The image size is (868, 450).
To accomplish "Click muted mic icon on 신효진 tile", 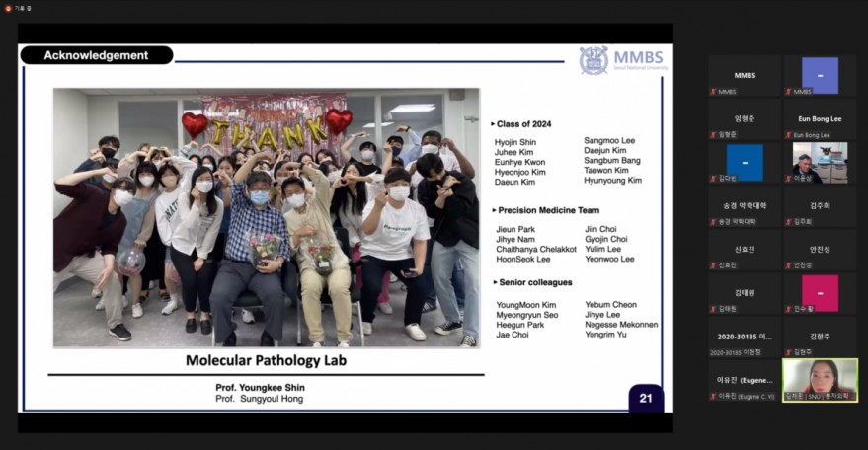I will coord(713,265).
